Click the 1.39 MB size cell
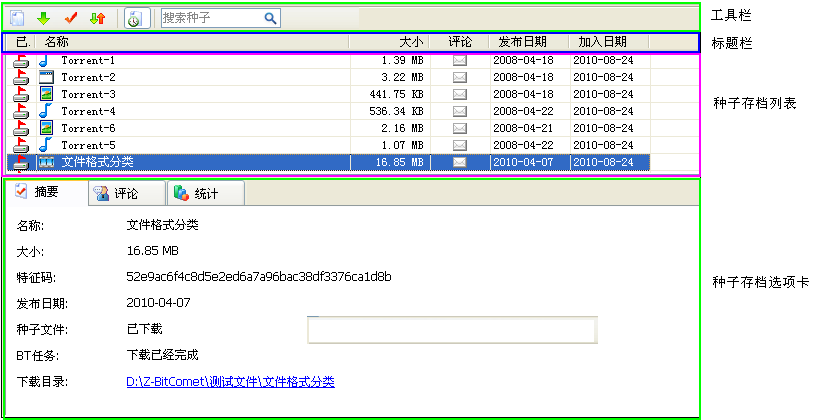Image resolution: width=832 pixels, height=420 pixels. 402,60
